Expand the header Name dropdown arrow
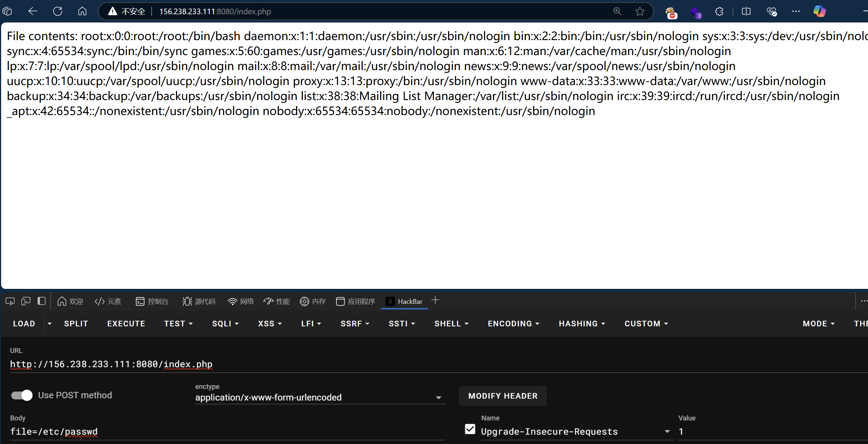This screenshot has height=444, width=868. (667, 432)
